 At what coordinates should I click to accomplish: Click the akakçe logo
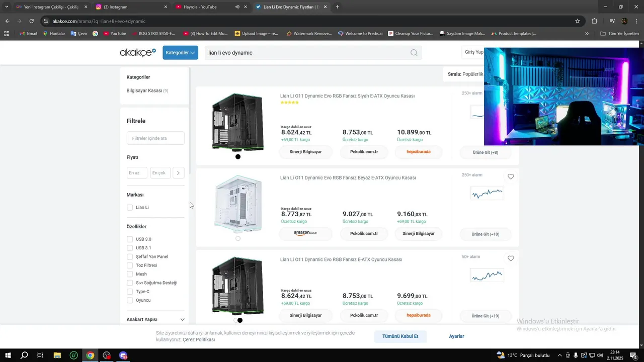(x=138, y=52)
